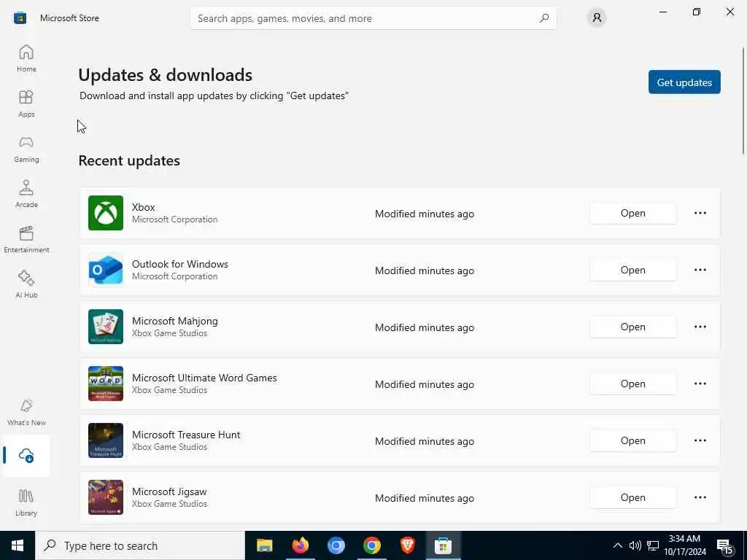Open File Explorer from the taskbar

264,545
